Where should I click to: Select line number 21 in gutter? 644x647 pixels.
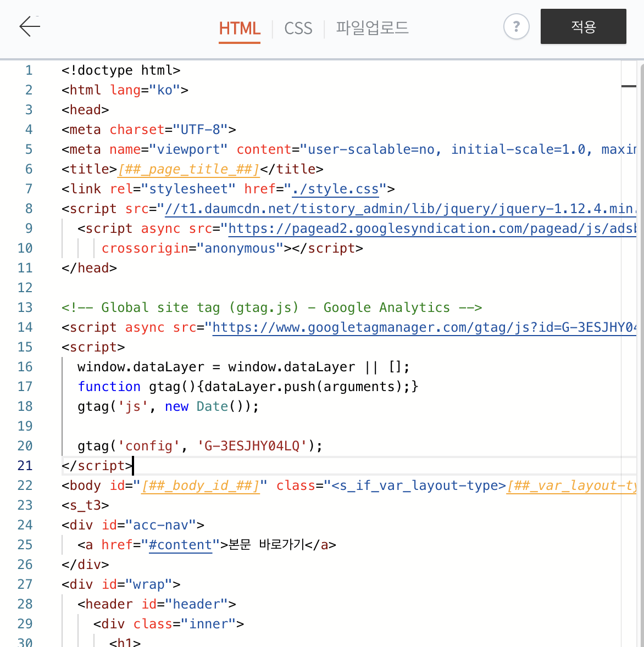coord(25,466)
